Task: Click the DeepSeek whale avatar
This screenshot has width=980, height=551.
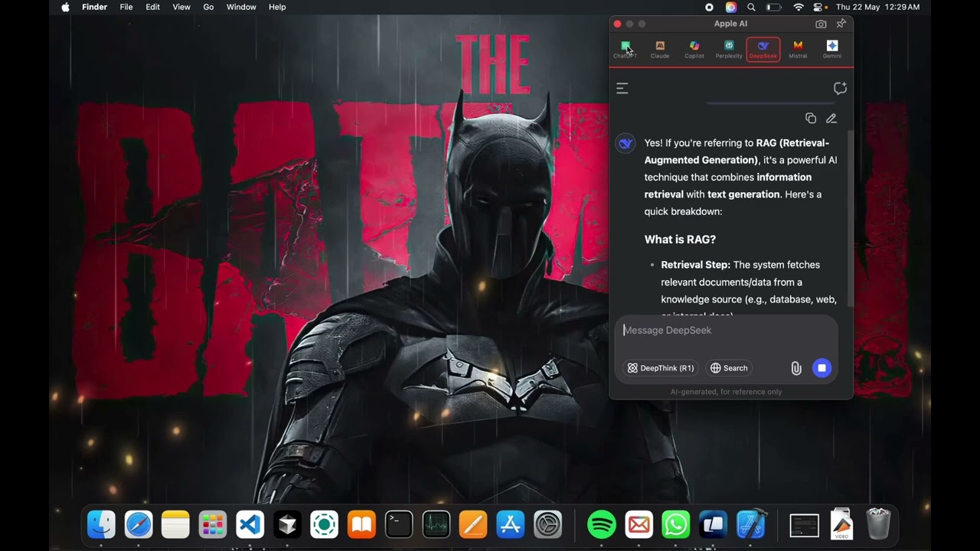Action: [x=626, y=144]
